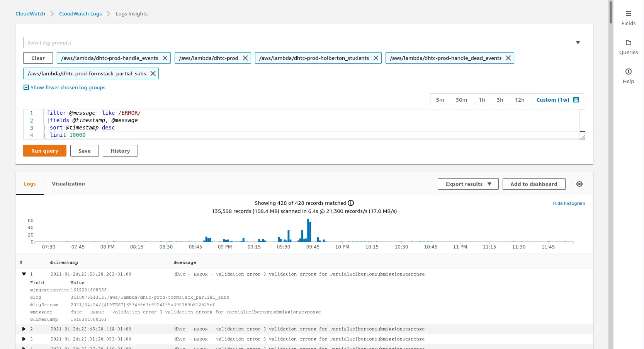Clear all selected log groups
Image resolution: width=644 pixels, height=349 pixels.
38,58
